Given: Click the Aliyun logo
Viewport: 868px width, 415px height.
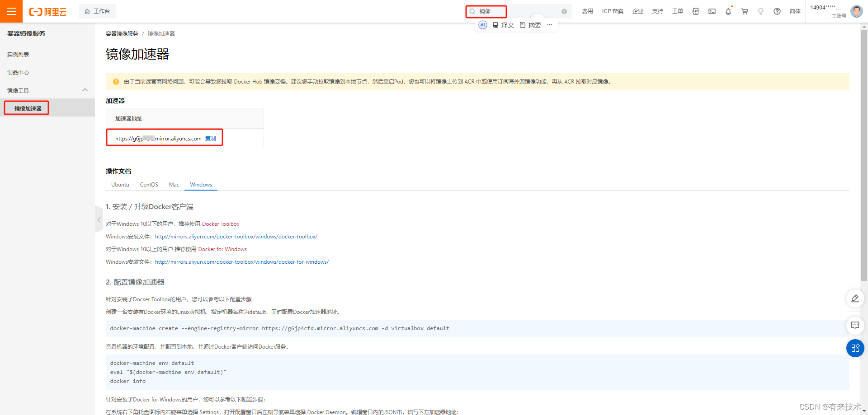Looking at the screenshot, I should [47, 12].
